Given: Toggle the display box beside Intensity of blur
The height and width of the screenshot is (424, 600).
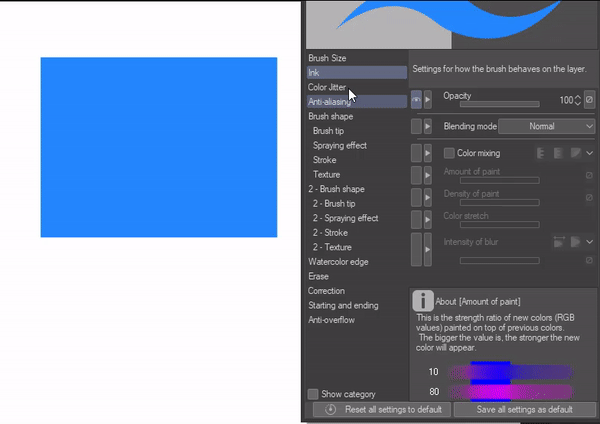Looking at the screenshot, I should click(x=416, y=249).
